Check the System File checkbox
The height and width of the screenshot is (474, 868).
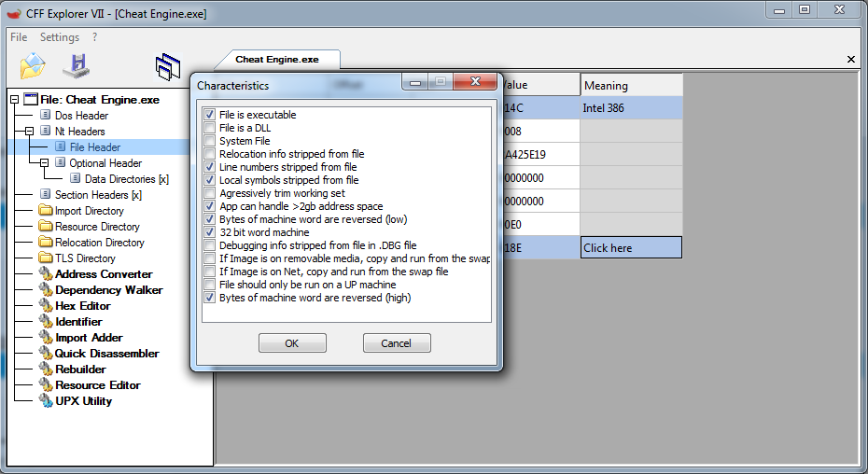pos(209,141)
